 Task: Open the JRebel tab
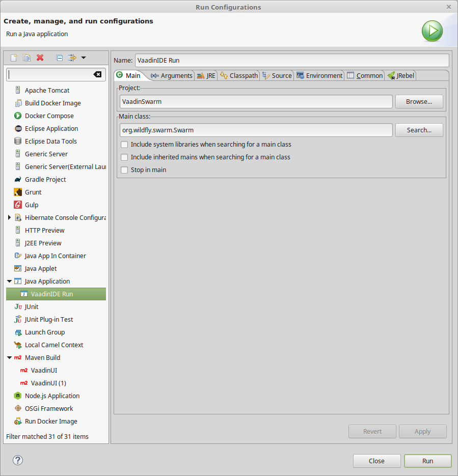pos(401,75)
